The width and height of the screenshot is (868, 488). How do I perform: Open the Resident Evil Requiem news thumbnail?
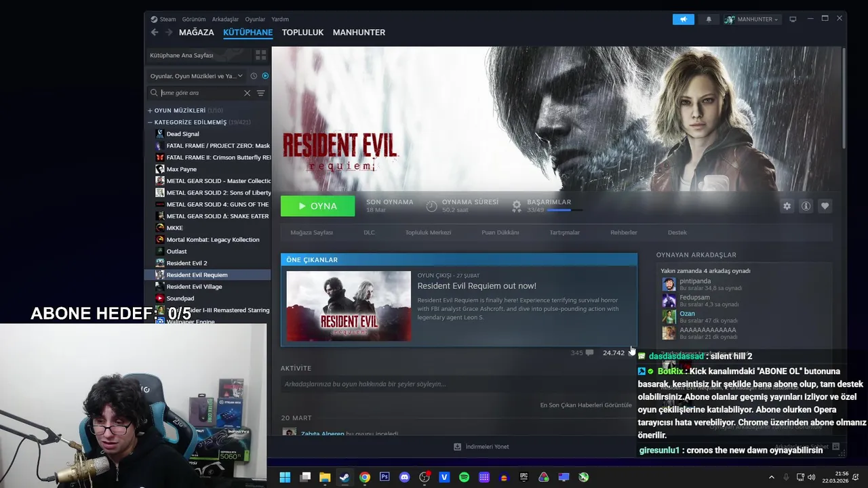pos(349,306)
